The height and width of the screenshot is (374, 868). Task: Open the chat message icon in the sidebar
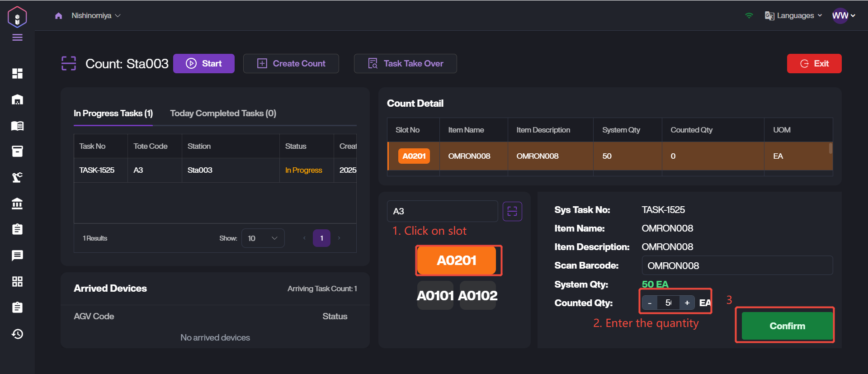(17, 256)
